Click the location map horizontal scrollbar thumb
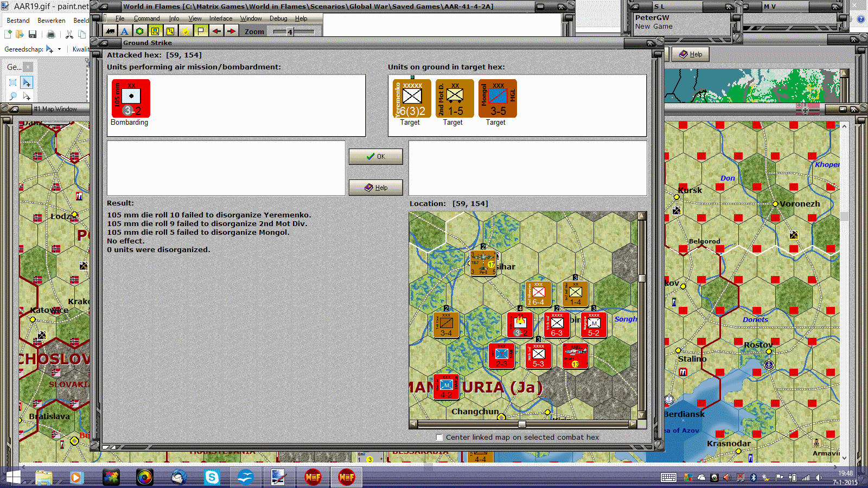The width and height of the screenshot is (868, 488). [x=522, y=424]
